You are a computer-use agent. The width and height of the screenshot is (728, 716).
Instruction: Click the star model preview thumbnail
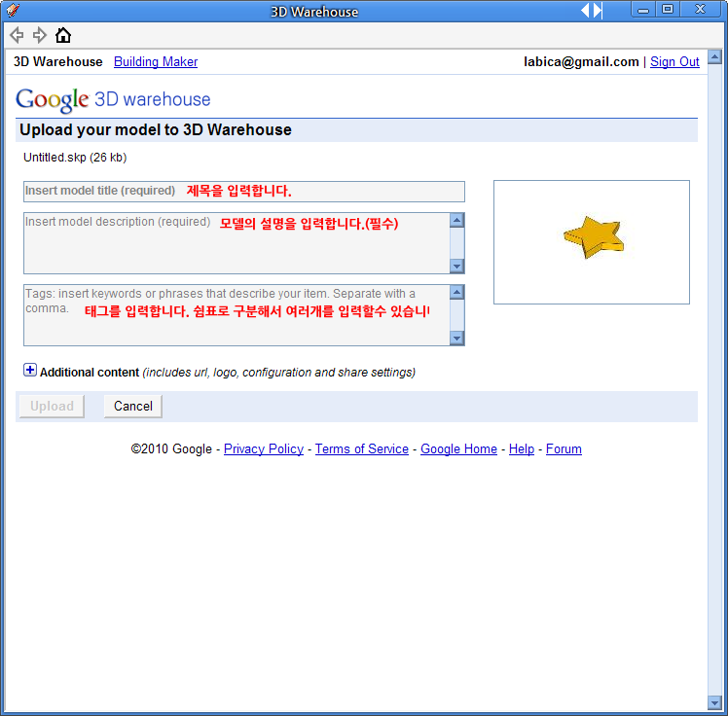point(592,242)
